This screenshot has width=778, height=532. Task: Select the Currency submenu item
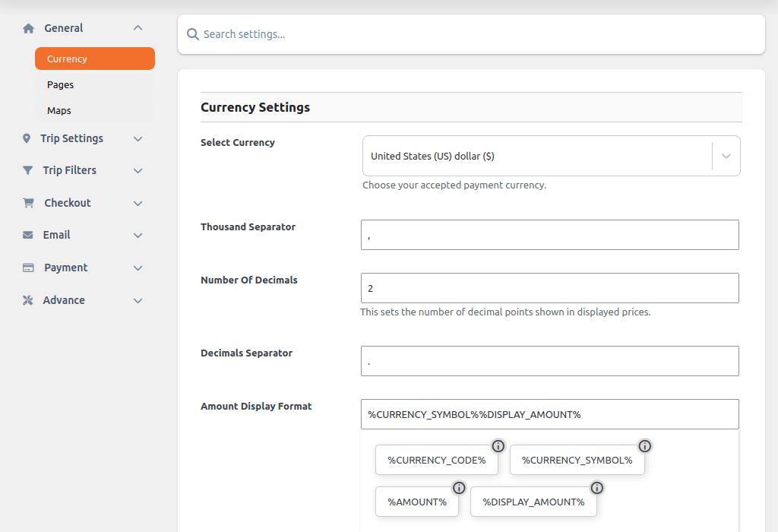(95, 59)
